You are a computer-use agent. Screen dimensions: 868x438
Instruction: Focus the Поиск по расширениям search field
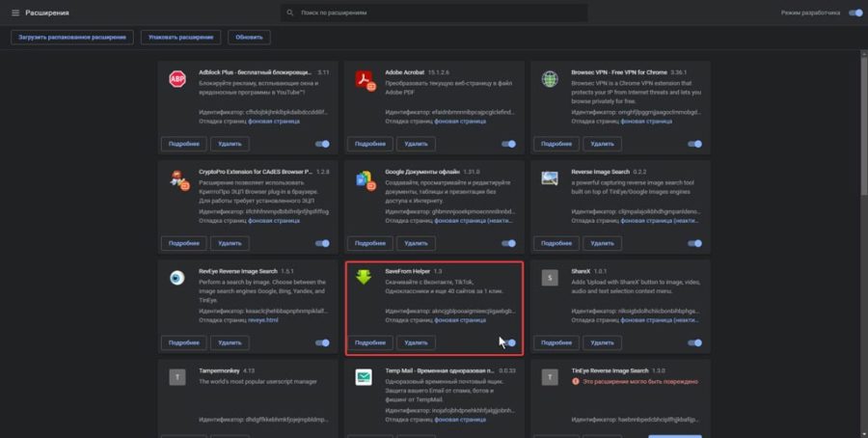tap(434, 14)
